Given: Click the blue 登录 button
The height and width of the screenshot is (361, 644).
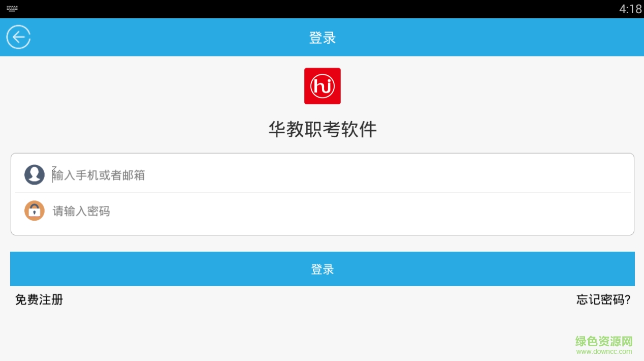Looking at the screenshot, I should pos(323,269).
